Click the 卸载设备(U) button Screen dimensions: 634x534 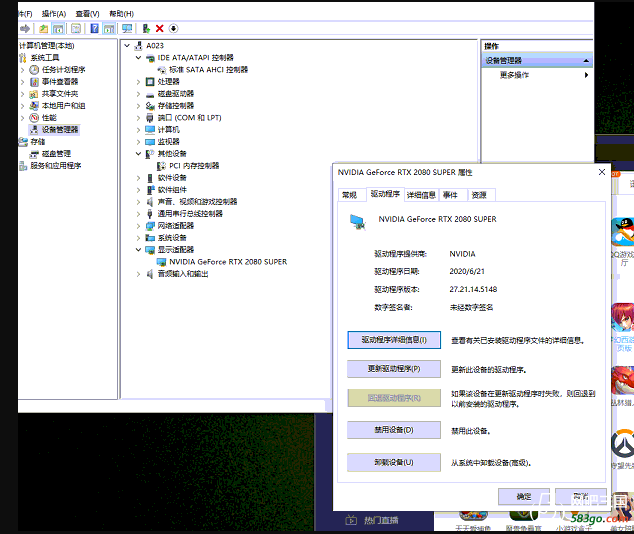coord(394,462)
